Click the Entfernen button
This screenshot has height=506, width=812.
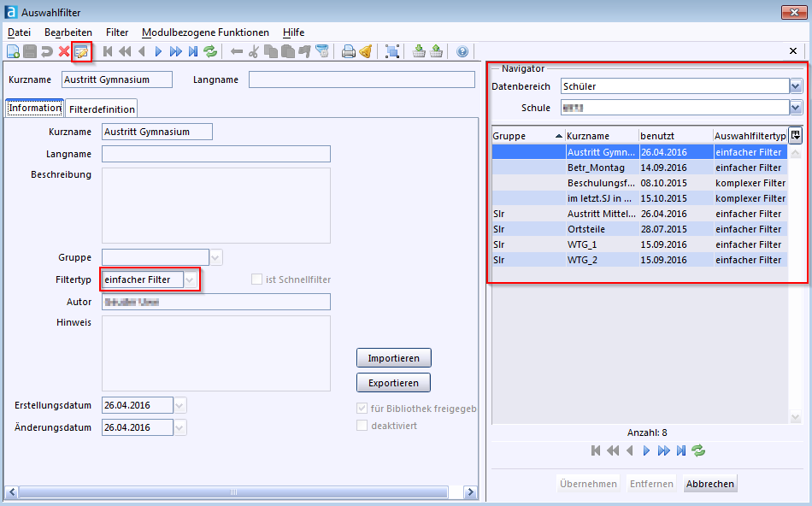[651, 484]
